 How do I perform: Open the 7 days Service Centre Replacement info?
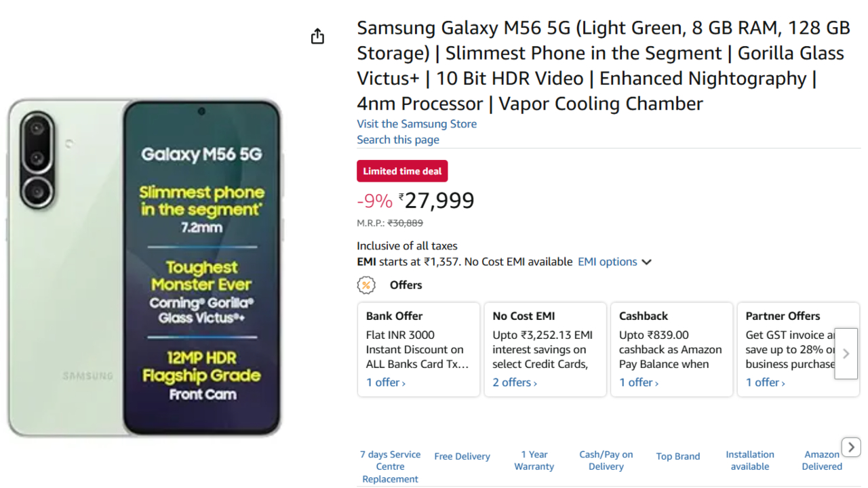click(390, 466)
